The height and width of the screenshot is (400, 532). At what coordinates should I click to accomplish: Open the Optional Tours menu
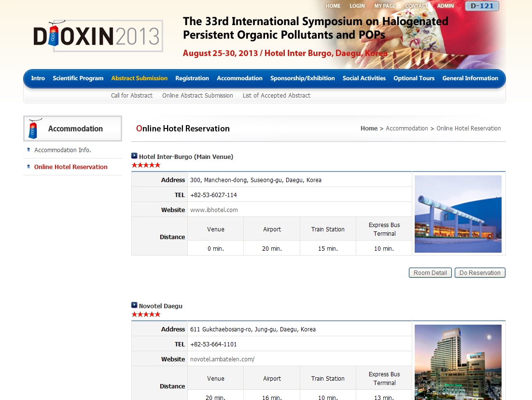(414, 78)
